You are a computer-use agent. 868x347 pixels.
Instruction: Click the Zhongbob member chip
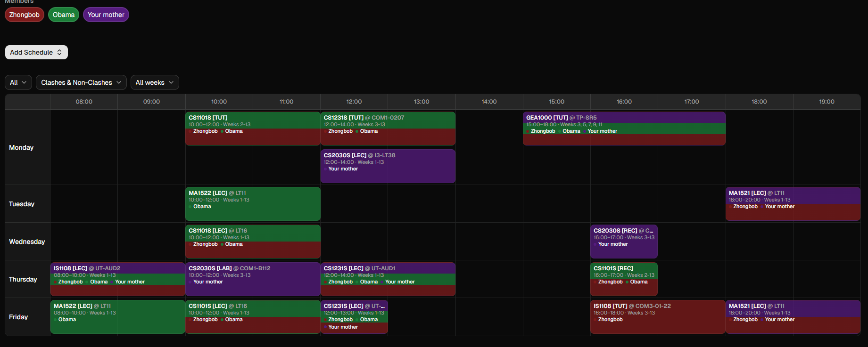tap(25, 15)
